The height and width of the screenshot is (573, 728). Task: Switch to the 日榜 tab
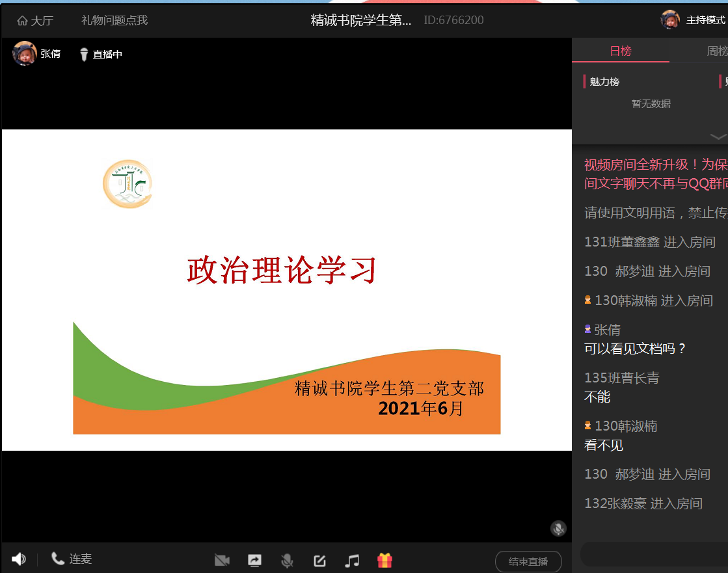point(621,51)
